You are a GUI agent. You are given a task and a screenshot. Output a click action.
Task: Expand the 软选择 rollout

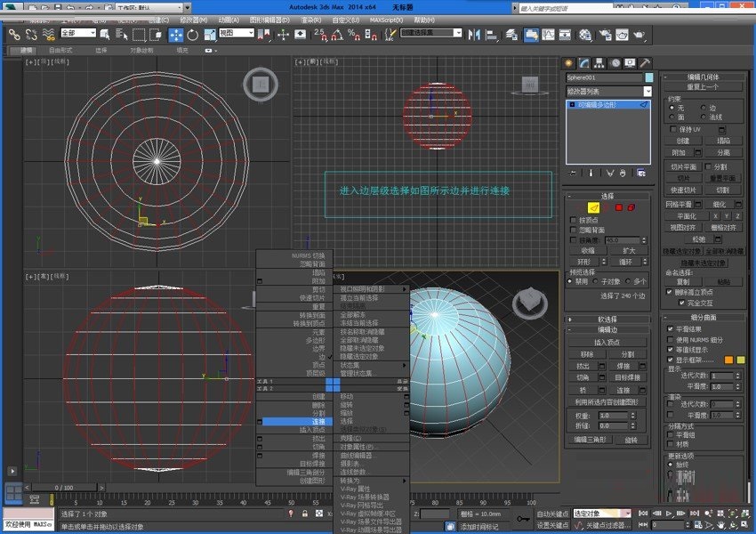click(x=607, y=320)
